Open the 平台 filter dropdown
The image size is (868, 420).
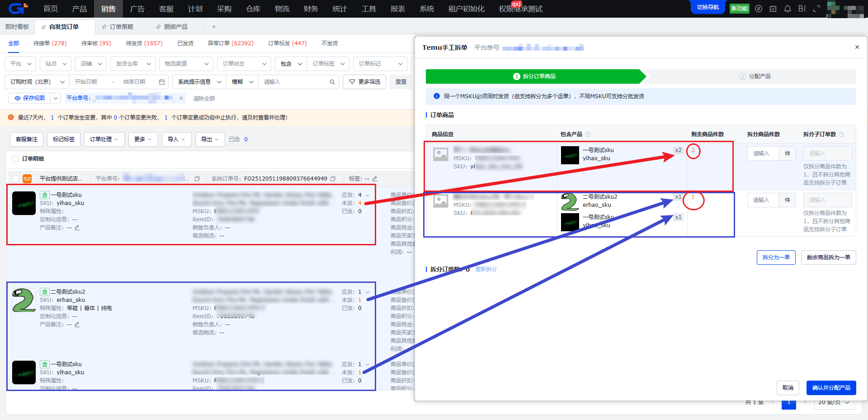coord(20,64)
